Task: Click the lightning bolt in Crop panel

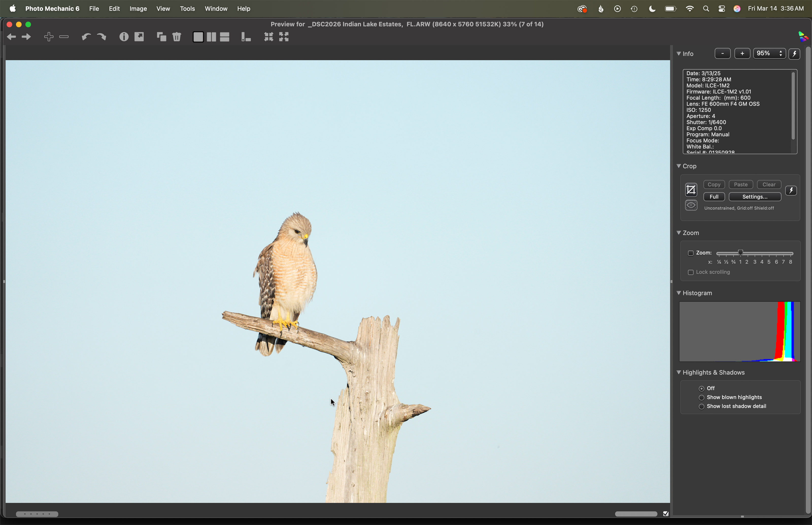Action: click(x=791, y=191)
